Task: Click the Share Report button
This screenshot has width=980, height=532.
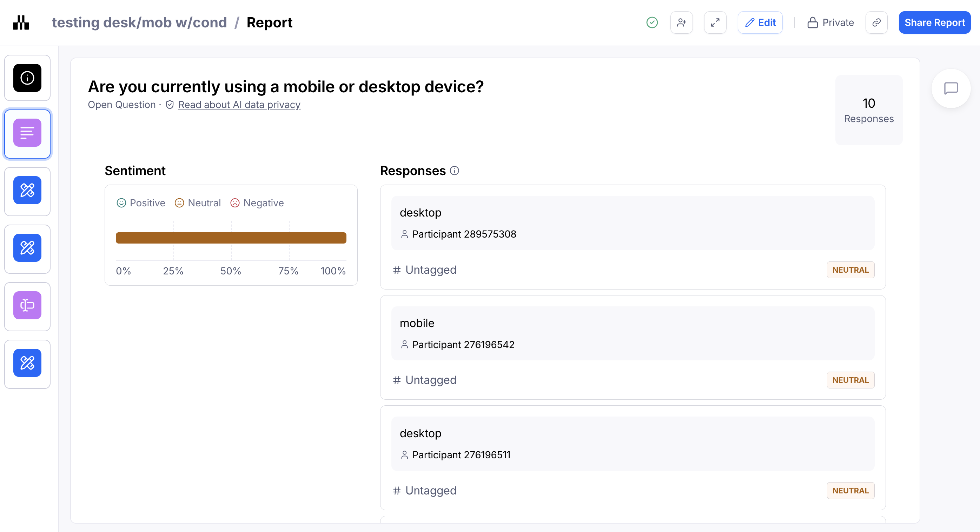Action: click(x=934, y=23)
